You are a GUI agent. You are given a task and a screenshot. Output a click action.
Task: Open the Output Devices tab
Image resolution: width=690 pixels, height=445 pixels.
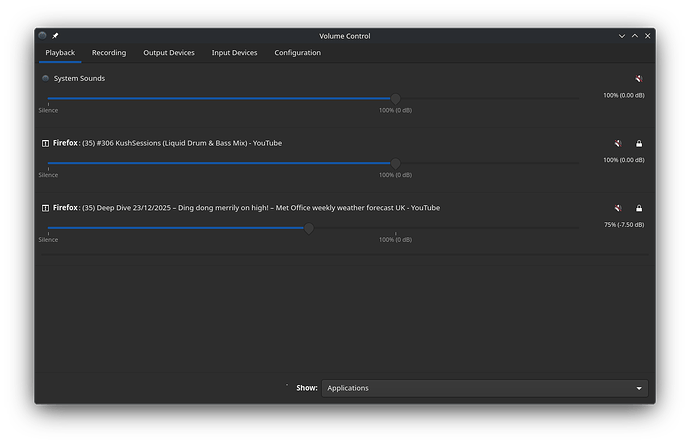[168, 53]
